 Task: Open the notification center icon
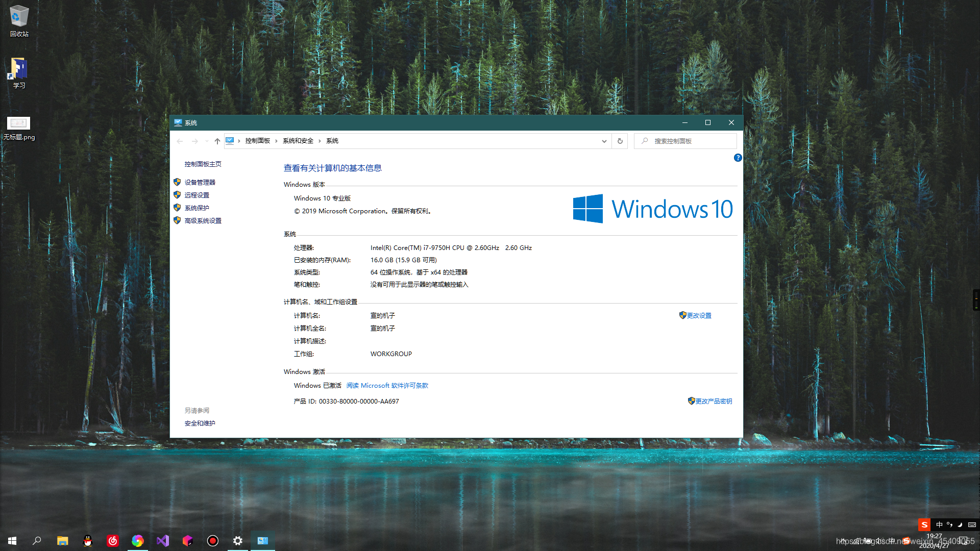(964, 541)
